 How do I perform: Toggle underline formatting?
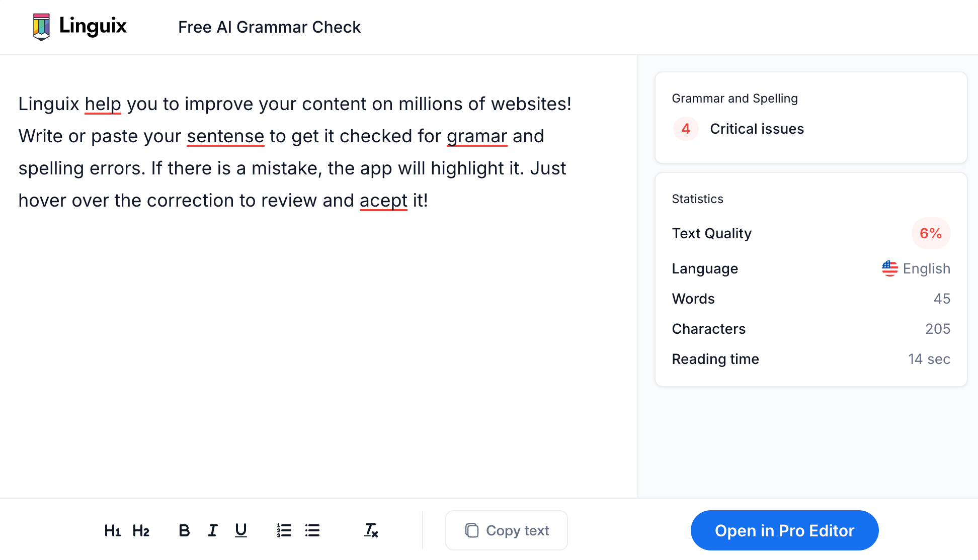[x=241, y=530]
